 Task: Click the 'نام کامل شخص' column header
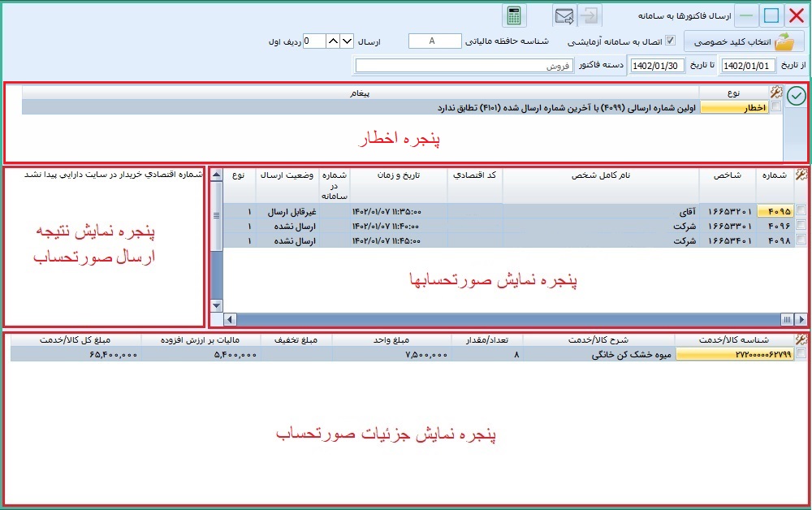(600, 175)
